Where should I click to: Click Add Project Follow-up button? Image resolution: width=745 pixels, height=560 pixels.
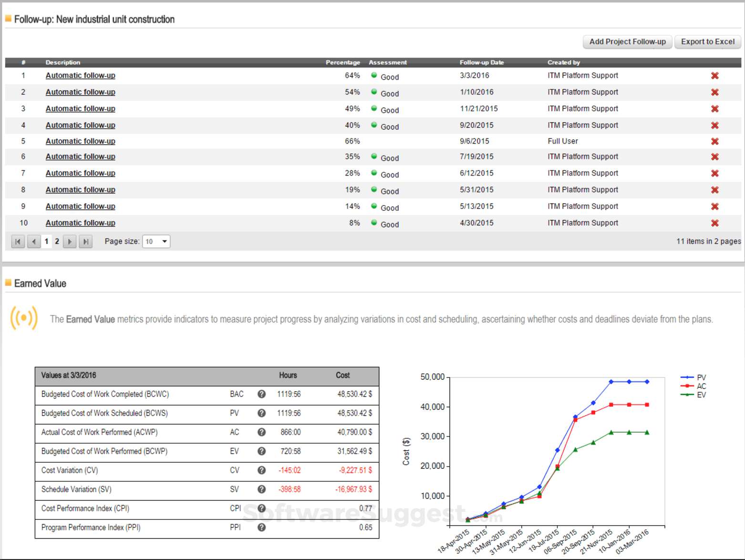(x=627, y=42)
